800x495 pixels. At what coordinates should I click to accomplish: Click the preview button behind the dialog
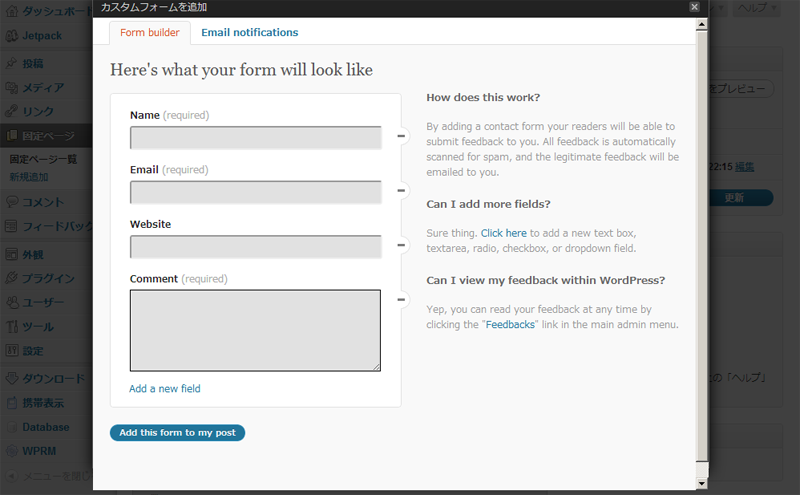[x=741, y=89]
